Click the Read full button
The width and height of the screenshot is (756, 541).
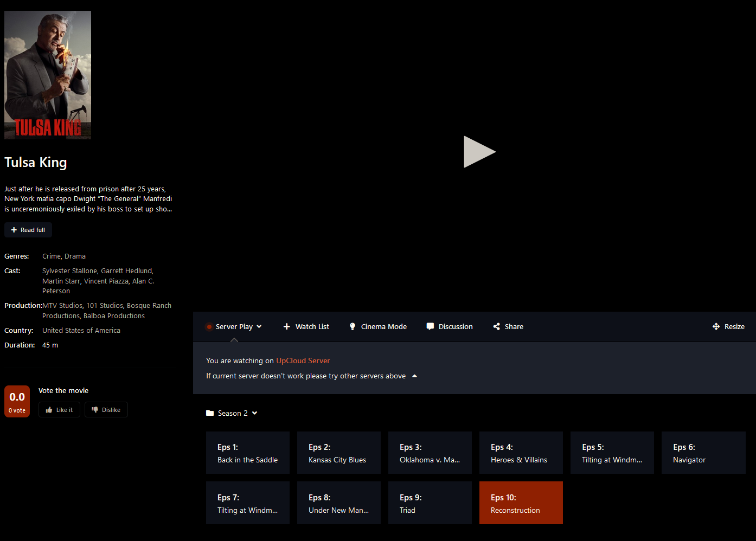pyautogui.click(x=28, y=230)
